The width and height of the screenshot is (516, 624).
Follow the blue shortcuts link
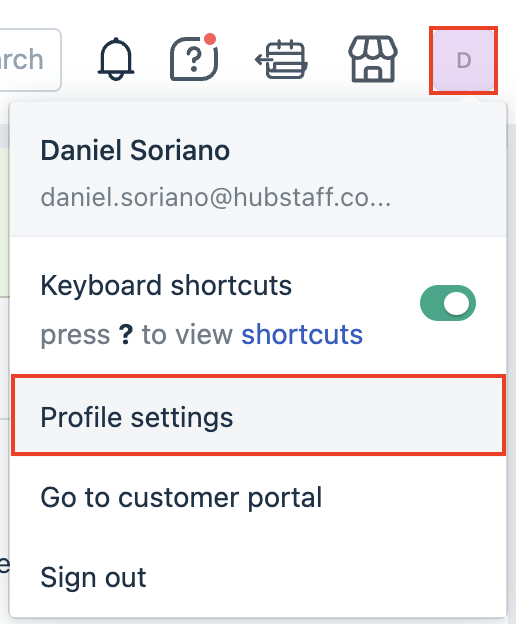pos(302,334)
